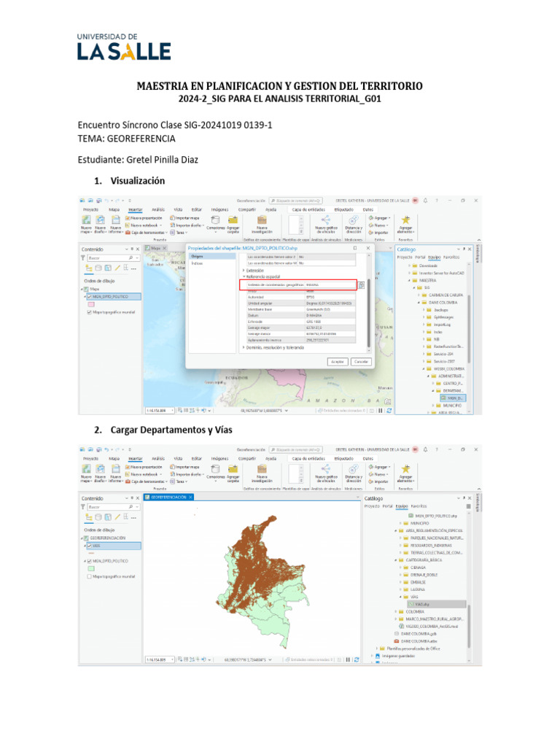The image size is (560, 747).
Task: Click Importar mapa in Vías screenshot ribbon
Action: [184, 468]
